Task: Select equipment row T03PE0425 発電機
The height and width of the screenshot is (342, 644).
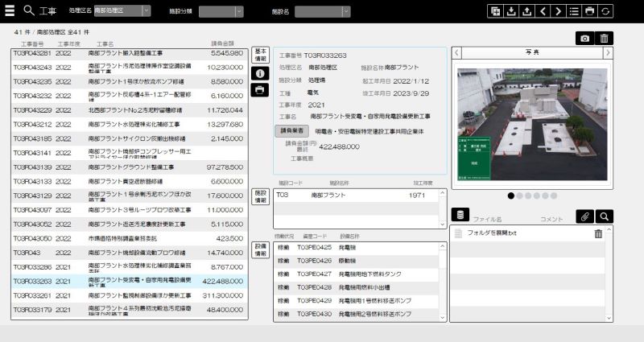Action: (357, 248)
